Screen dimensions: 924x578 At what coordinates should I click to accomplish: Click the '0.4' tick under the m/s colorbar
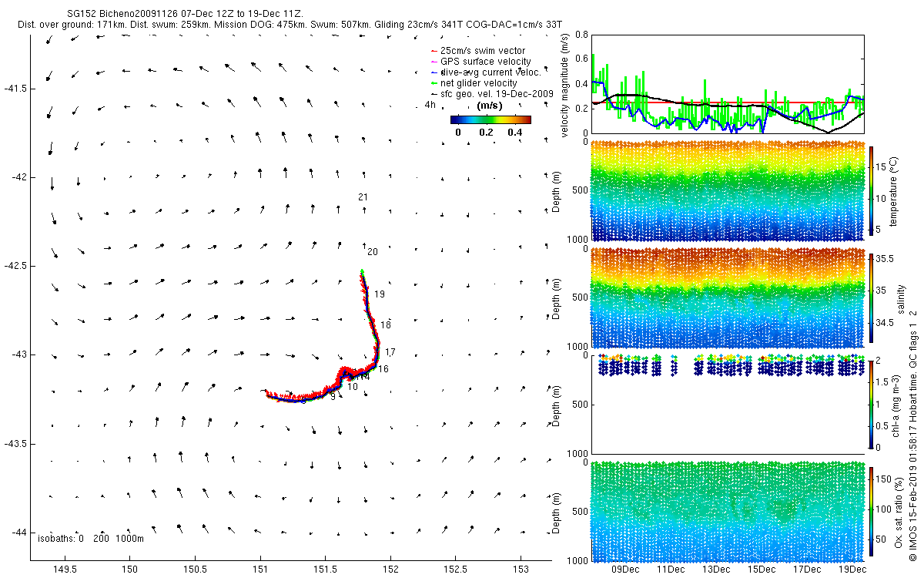coord(514,133)
